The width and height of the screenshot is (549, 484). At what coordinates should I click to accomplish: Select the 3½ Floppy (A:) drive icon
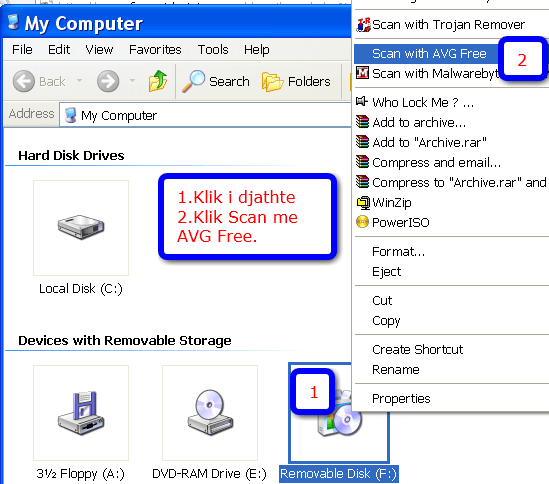click(81, 413)
